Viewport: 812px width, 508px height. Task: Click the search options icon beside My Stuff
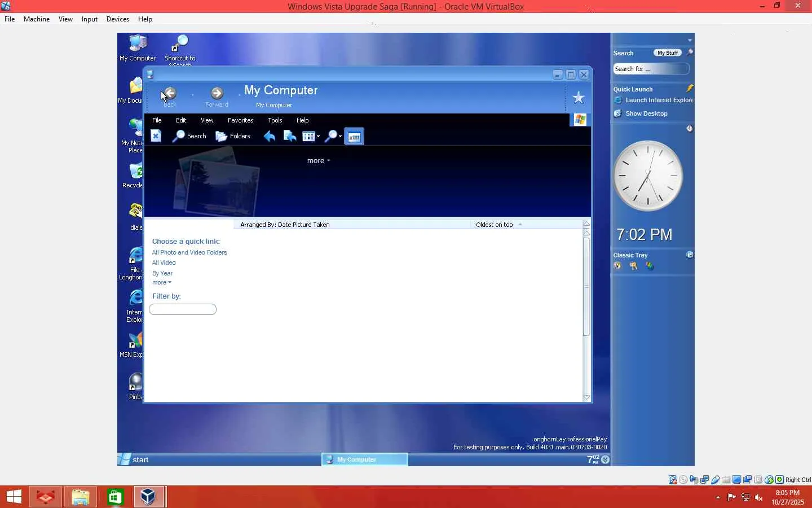(690, 52)
